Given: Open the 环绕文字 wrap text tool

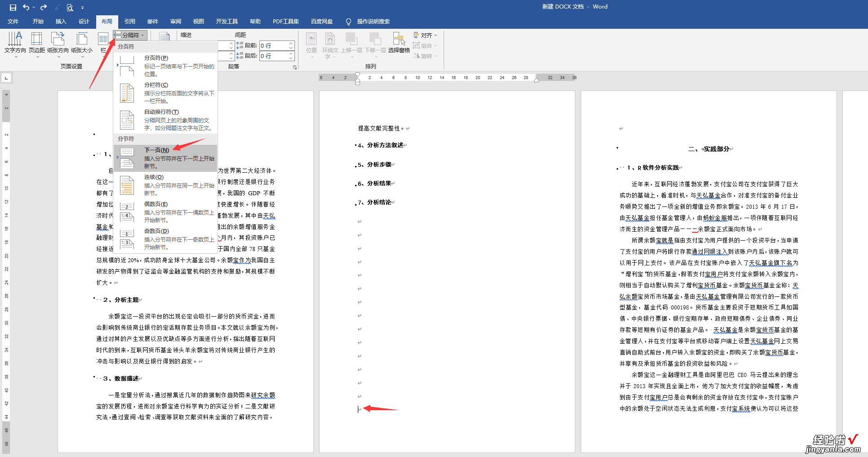Looking at the screenshot, I should pos(330,45).
